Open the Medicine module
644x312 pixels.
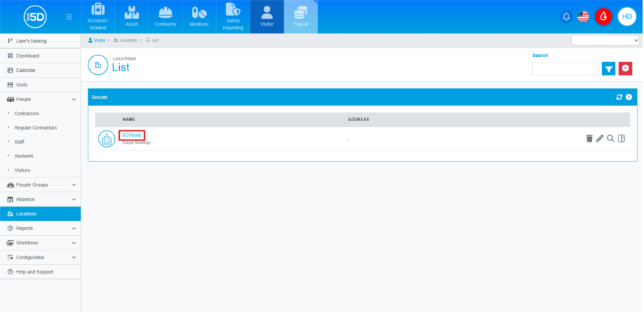pos(199,17)
